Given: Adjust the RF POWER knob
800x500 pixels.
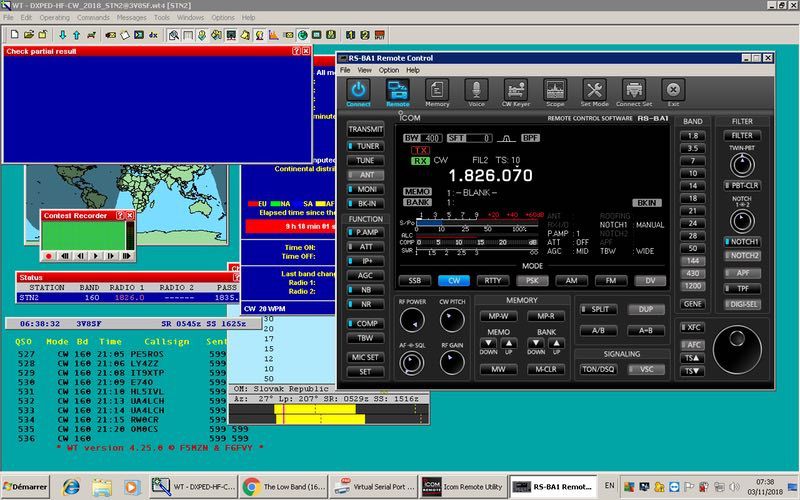Looking at the screenshot, I should (x=412, y=320).
